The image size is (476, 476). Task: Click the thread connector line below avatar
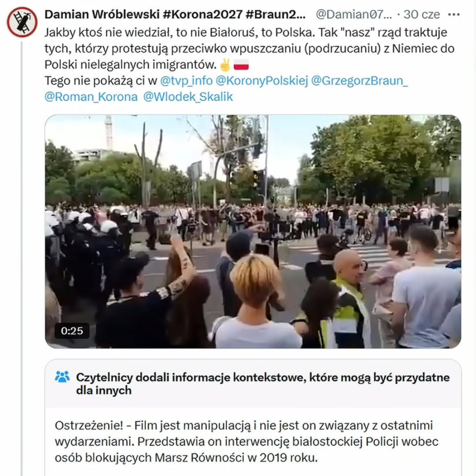pyautogui.click(x=22, y=258)
